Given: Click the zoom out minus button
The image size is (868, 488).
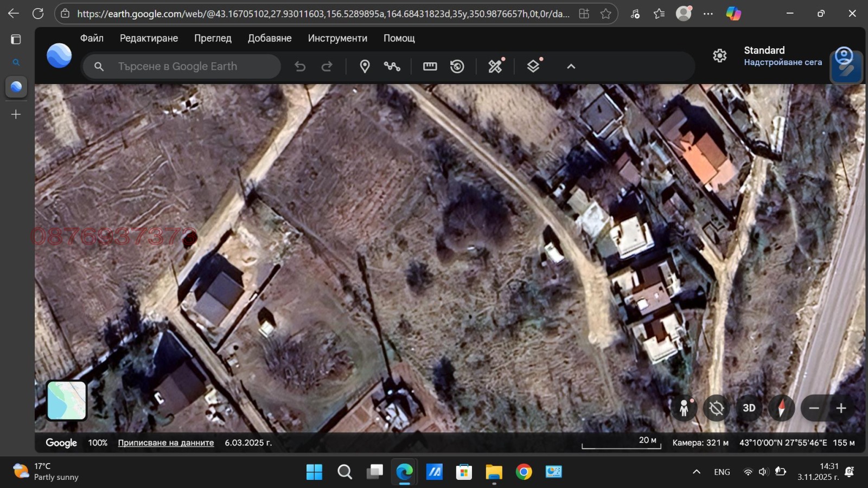Looking at the screenshot, I should pyautogui.click(x=814, y=408).
